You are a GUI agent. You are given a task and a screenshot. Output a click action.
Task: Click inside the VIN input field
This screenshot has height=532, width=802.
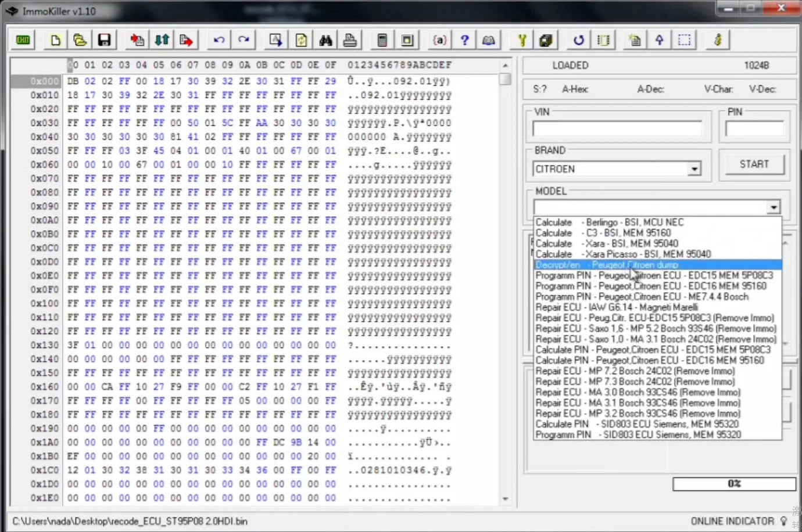[618, 128]
